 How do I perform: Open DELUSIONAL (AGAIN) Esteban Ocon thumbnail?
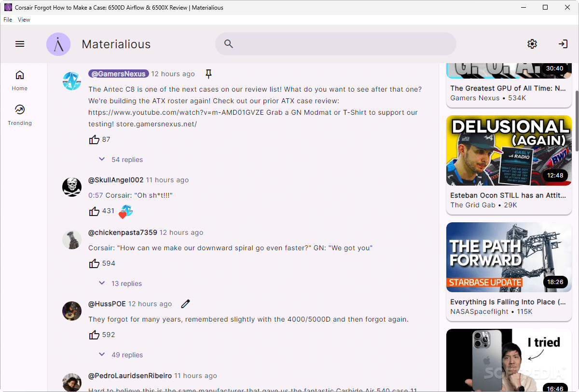coord(509,150)
